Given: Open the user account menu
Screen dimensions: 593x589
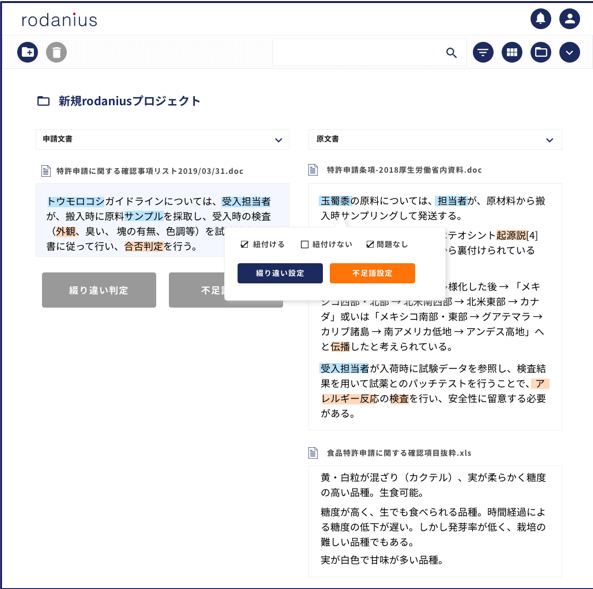Looking at the screenshot, I should click(x=570, y=19).
